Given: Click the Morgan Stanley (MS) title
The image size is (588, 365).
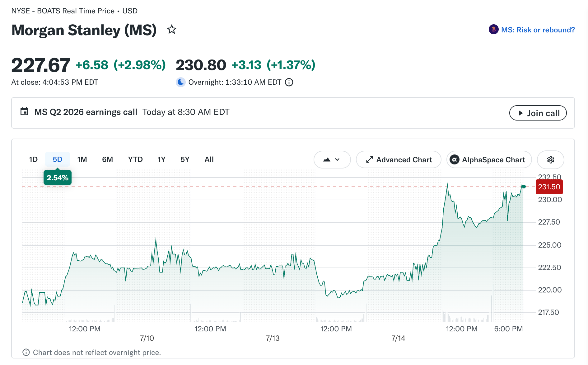Looking at the screenshot, I should click(84, 30).
